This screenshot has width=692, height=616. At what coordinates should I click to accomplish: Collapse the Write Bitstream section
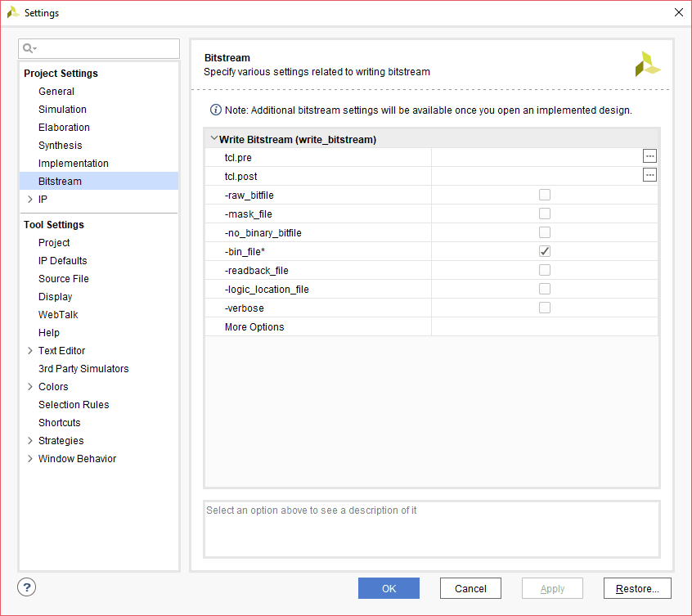pyautogui.click(x=213, y=139)
